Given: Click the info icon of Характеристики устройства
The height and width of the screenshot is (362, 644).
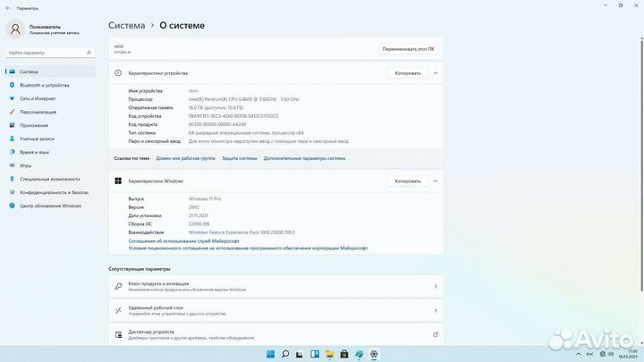Looking at the screenshot, I should (118, 73).
